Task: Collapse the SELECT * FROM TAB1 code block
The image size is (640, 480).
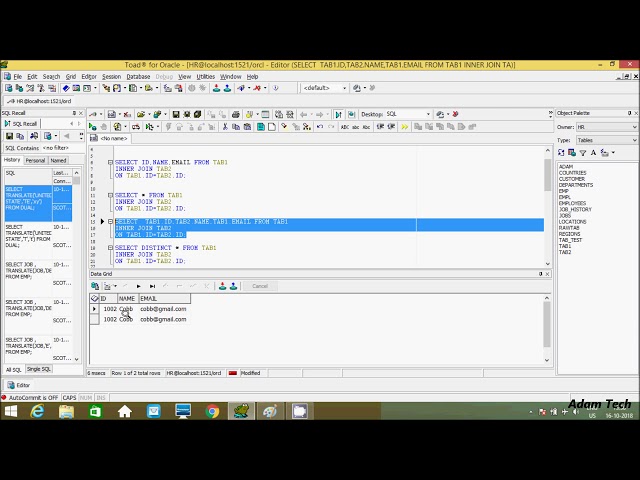Action: [110, 196]
